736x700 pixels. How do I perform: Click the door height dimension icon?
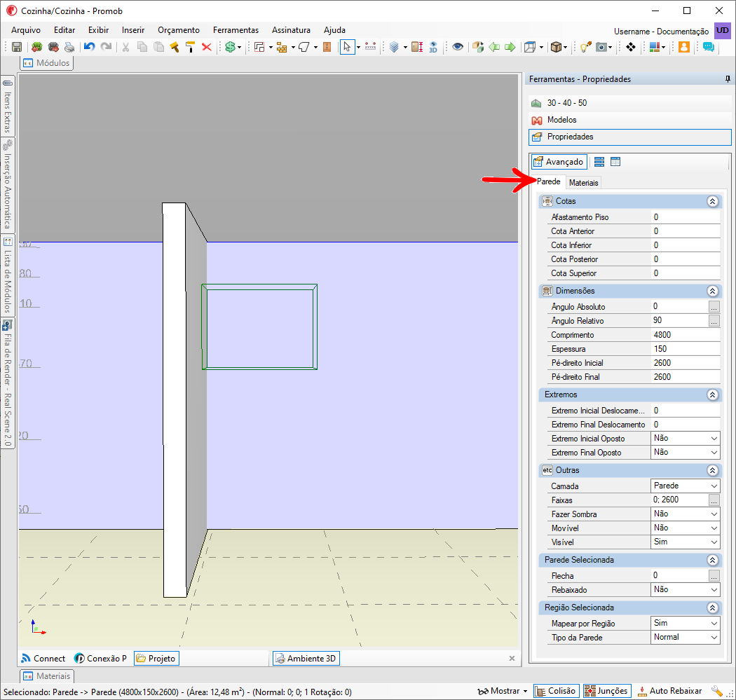point(417,47)
